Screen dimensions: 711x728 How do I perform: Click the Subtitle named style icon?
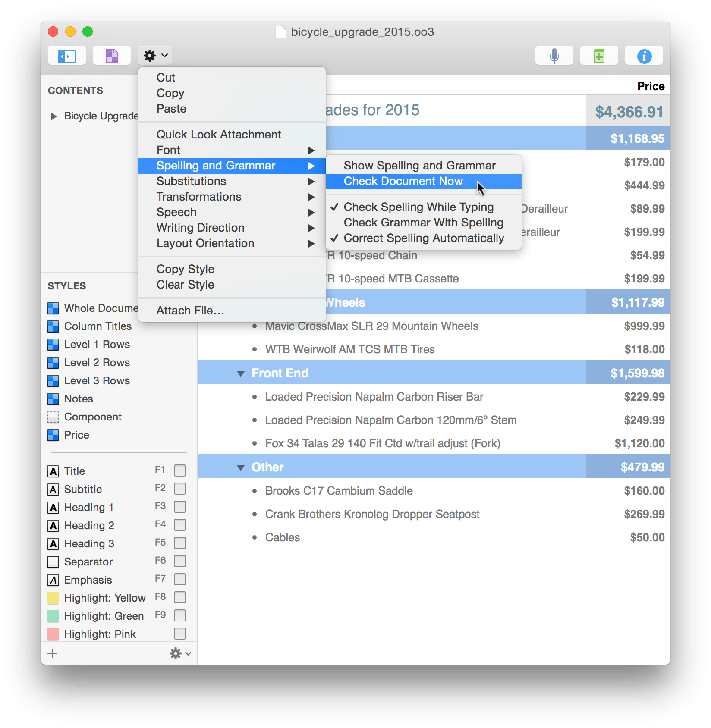53,490
